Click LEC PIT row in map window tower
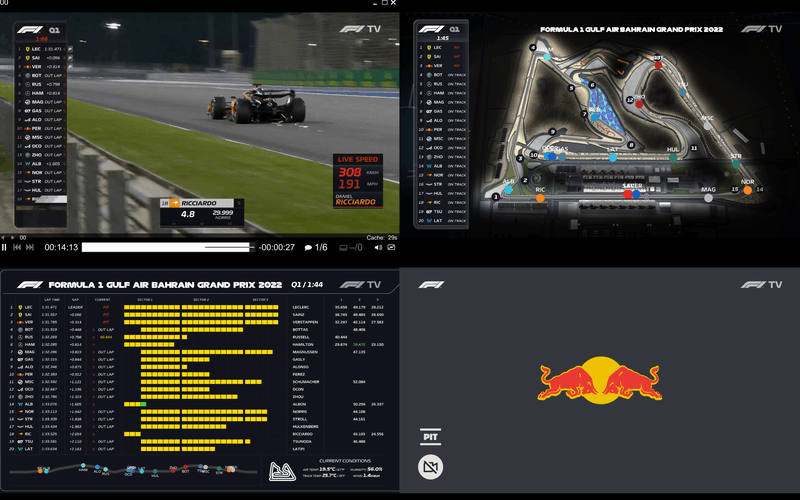Image resolution: width=800 pixels, height=500 pixels. pyautogui.click(x=442, y=47)
